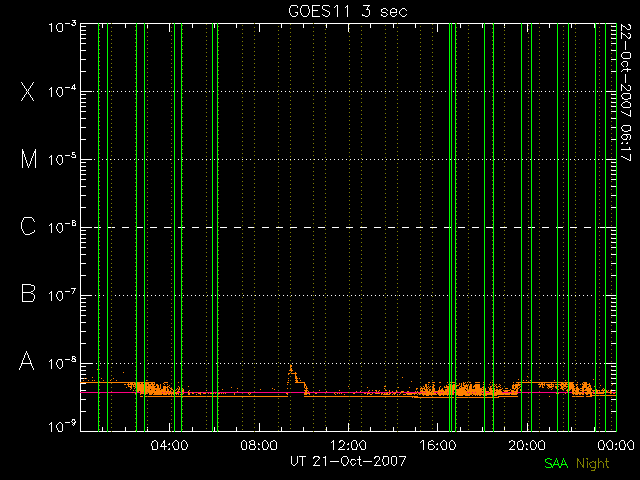Click the plot title GOES11 3 sec
This screenshot has width=640, height=480.
pos(348,11)
